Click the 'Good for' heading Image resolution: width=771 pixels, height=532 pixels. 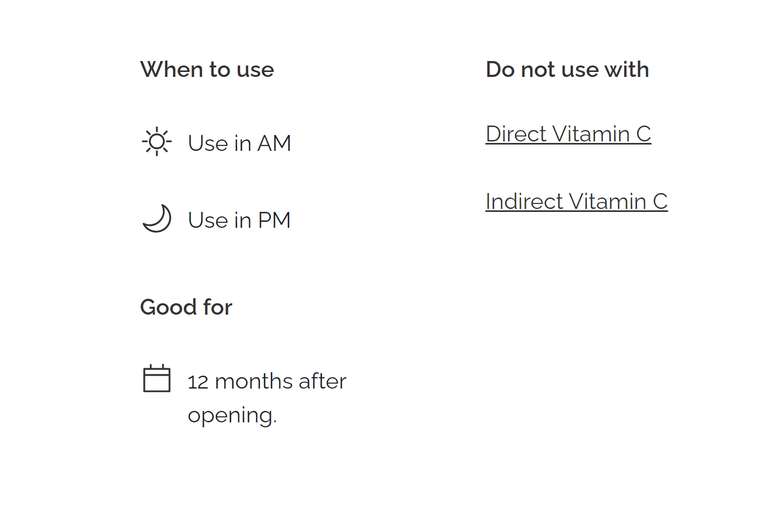click(186, 307)
